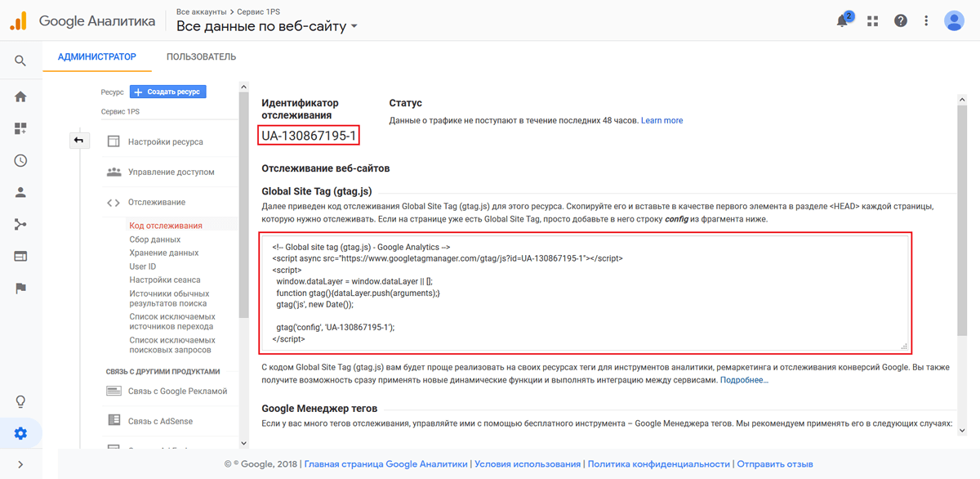Click the Связь с Google Рекламой icon

click(114, 391)
